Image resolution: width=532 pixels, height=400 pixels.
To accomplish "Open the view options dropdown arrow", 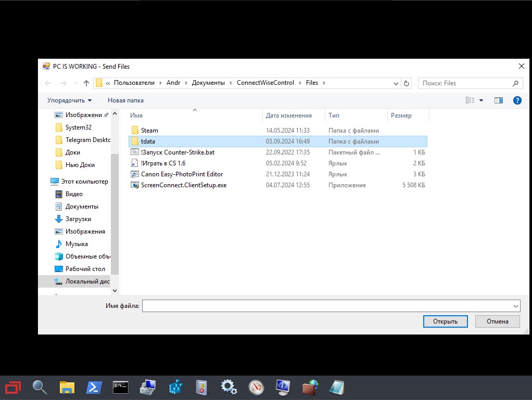I will coord(481,100).
